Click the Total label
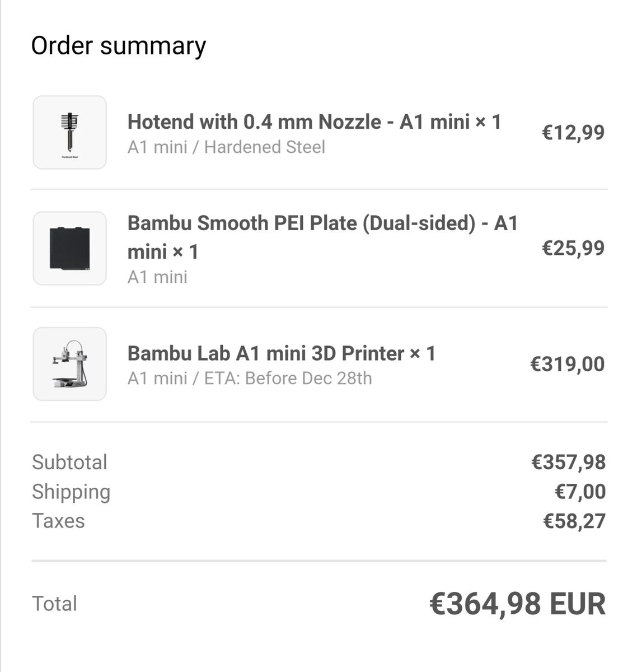The height and width of the screenshot is (672, 637). 54,604
